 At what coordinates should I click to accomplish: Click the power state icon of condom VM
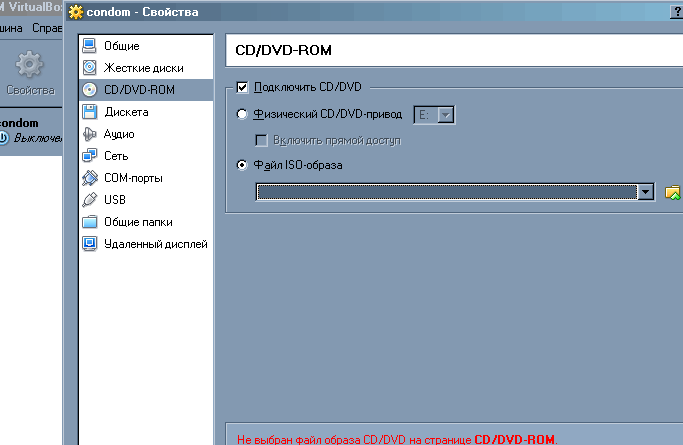tap(3, 138)
